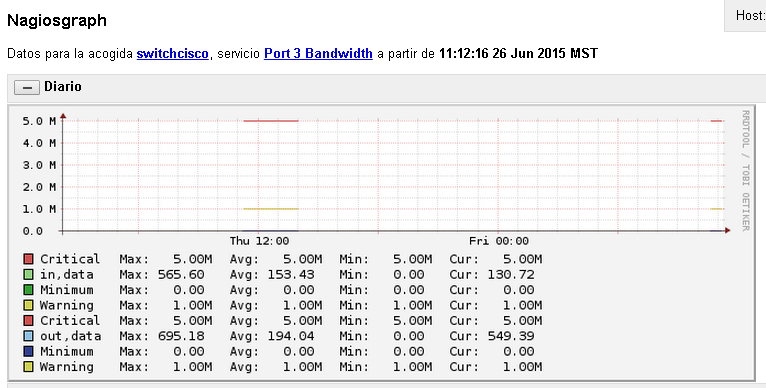
Task: Click the first red Critical legend swatch
Action: [28, 259]
